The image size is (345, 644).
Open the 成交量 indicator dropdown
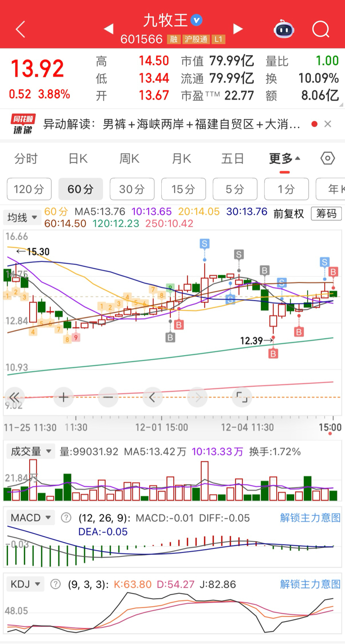tap(30, 451)
